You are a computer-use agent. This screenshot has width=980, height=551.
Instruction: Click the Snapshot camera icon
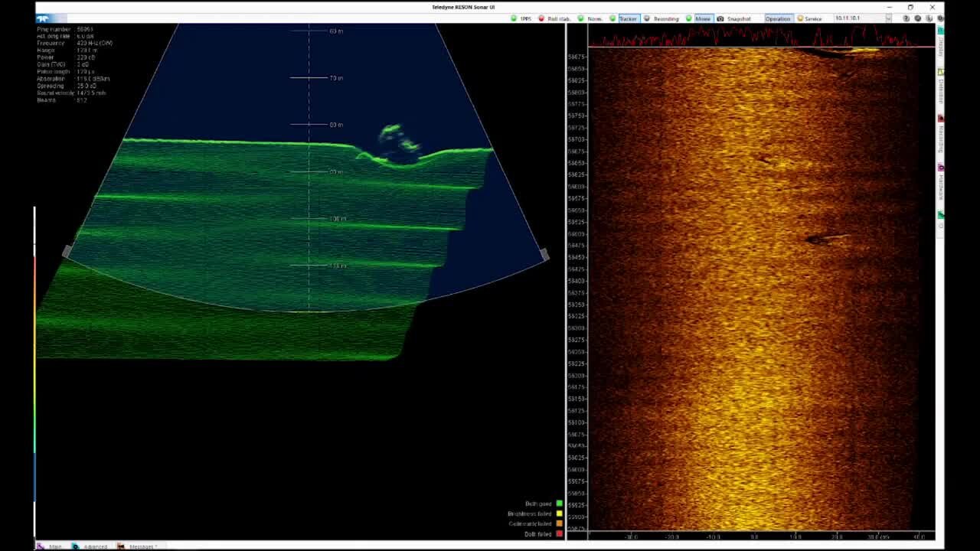[720, 18]
